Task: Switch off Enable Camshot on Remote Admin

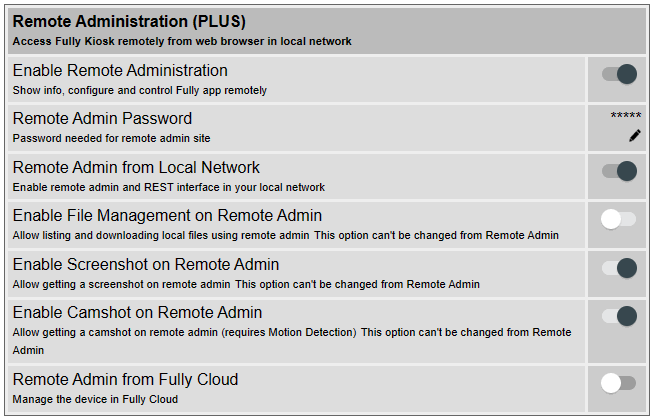Action: pyautogui.click(x=619, y=316)
